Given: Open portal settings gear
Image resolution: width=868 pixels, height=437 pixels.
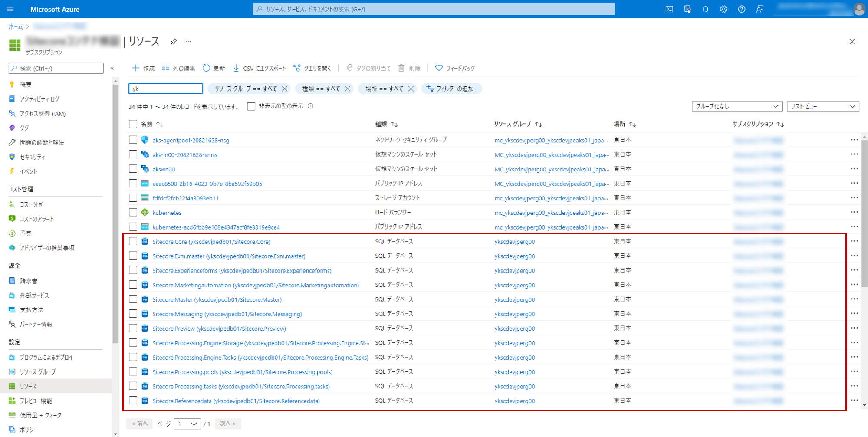Looking at the screenshot, I should point(723,9).
